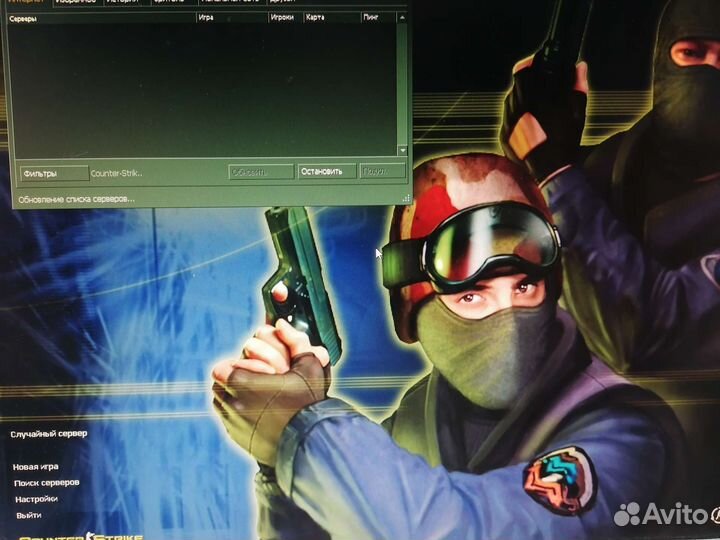Screen dimensions: 720x540
Task: Switch to the История tab
Action: [x=122, y=2]
